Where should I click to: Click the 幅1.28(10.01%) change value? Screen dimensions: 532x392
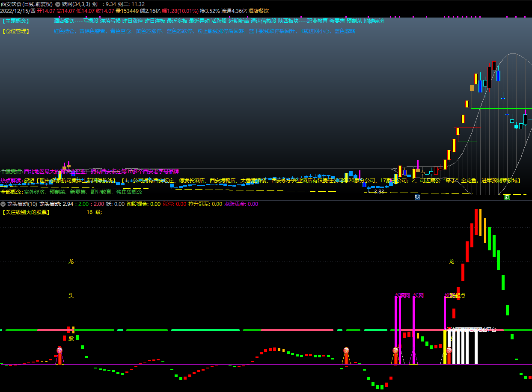point(180,11)
